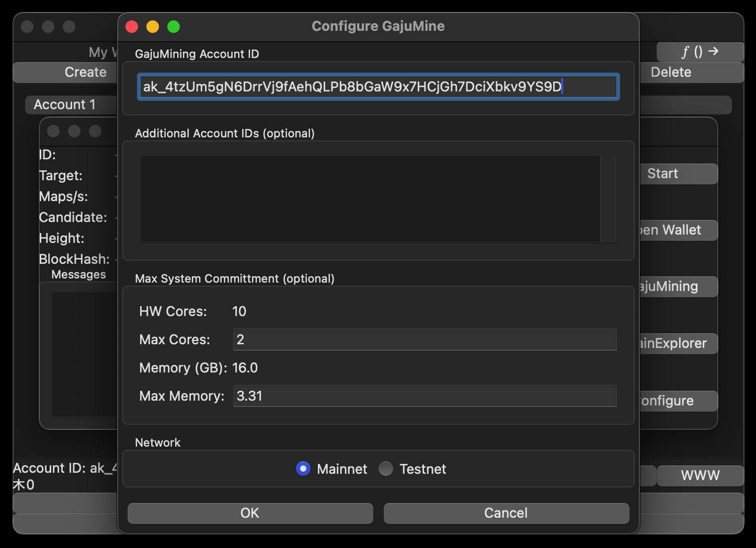Cancel the Configure GajuMine dialog

(506, 513)
